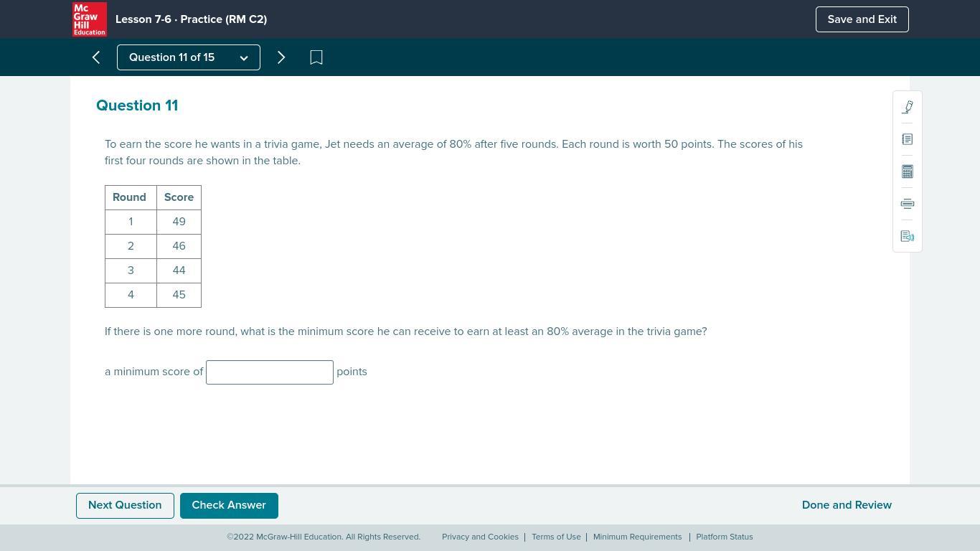The image size is (980, 551).
Task: Click the Save and Exit button
Action: click(x=862, y=19)
